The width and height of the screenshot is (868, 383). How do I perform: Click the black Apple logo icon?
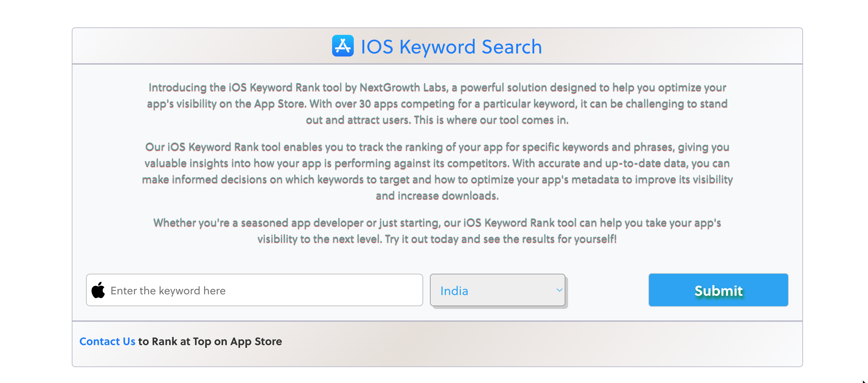pos(98,290)
